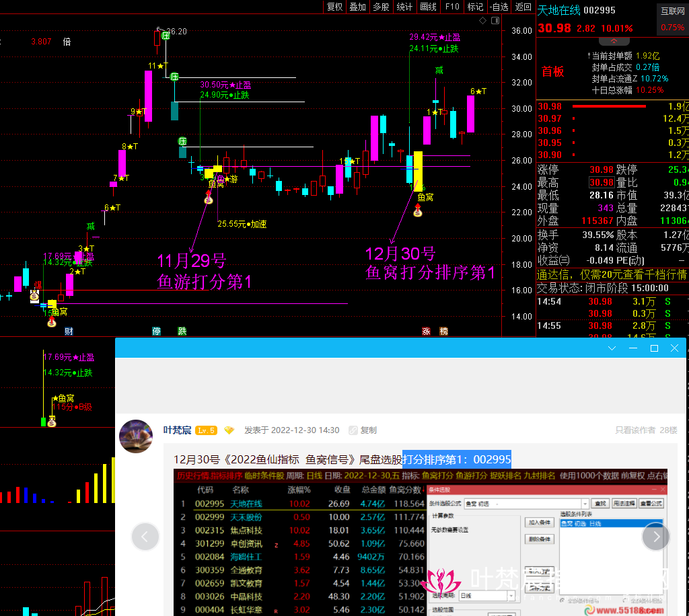Toggle 自选 watchlist for this stock
The image size is (689, 616).
pyautogui.click(x=499, y=7)
